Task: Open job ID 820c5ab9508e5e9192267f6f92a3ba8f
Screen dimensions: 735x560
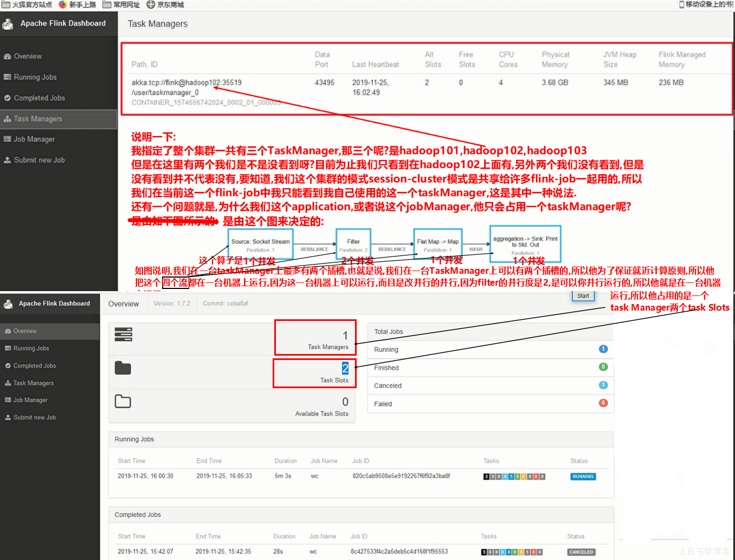Action: coord(401,476)
